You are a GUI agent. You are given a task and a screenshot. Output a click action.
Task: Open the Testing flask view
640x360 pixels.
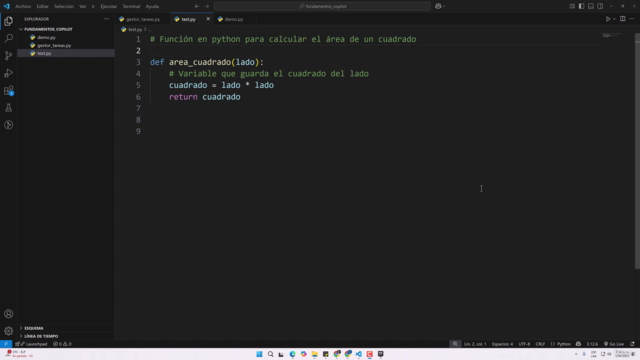(x=9, y=108)
